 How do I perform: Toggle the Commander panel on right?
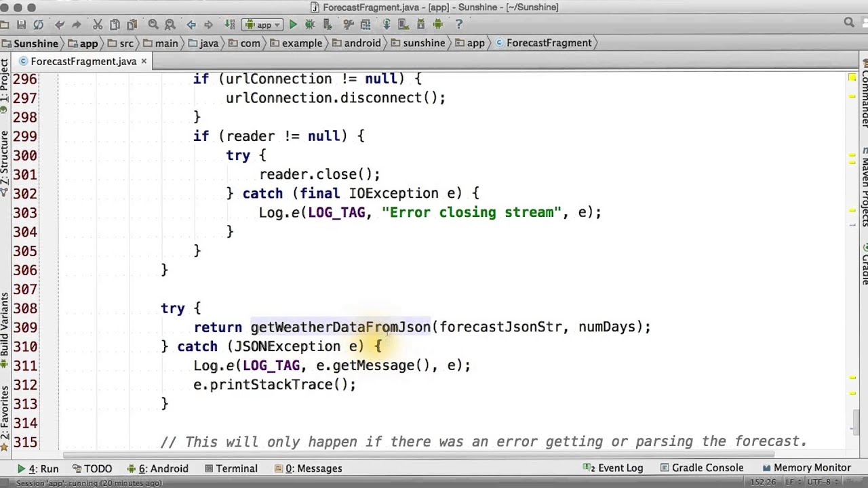click(863, 94)
